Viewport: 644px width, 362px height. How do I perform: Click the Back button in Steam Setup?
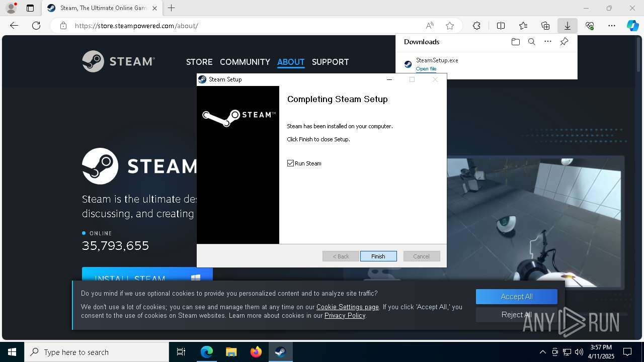[341, 256]
